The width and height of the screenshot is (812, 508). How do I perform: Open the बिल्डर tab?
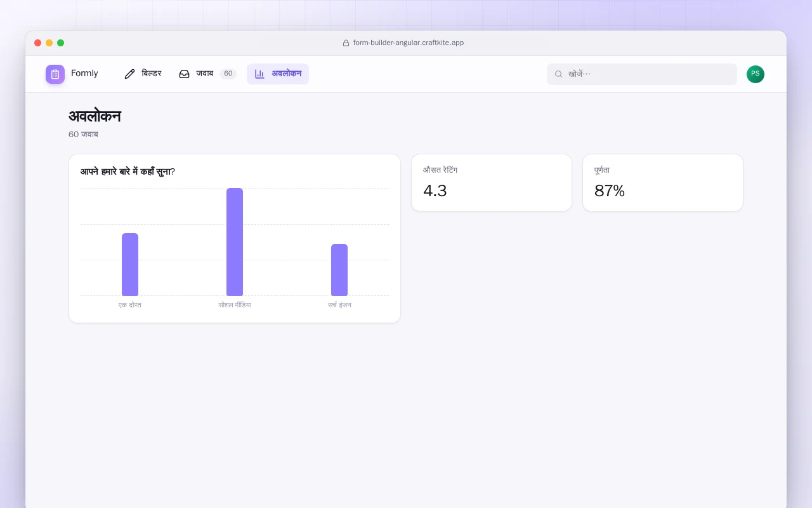pyautogui.click(x=143, y=74)
